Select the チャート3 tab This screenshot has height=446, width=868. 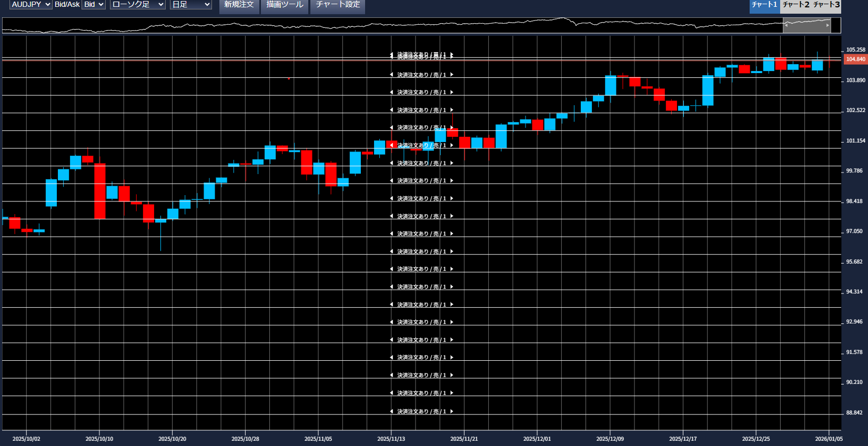click(826, 5)
